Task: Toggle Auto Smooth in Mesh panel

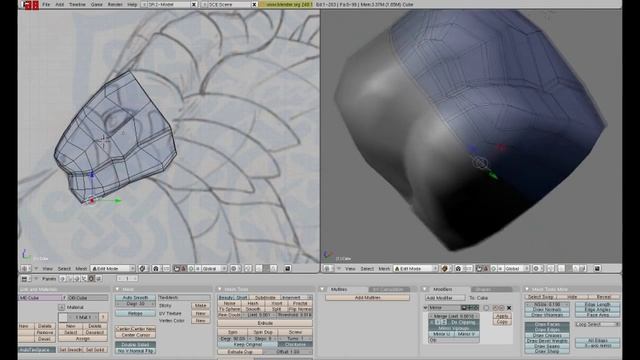Action: [135, 298]
